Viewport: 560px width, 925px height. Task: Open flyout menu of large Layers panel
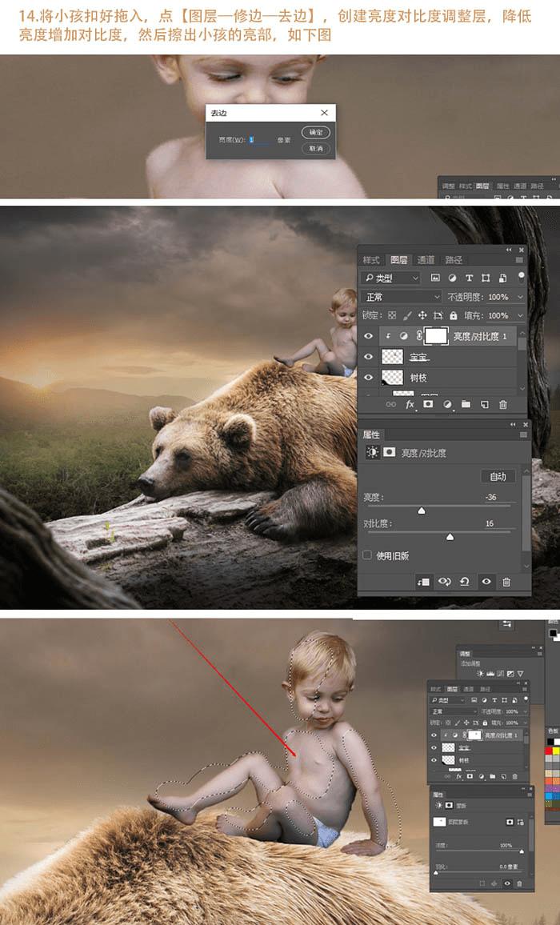(x=519, y=260)
